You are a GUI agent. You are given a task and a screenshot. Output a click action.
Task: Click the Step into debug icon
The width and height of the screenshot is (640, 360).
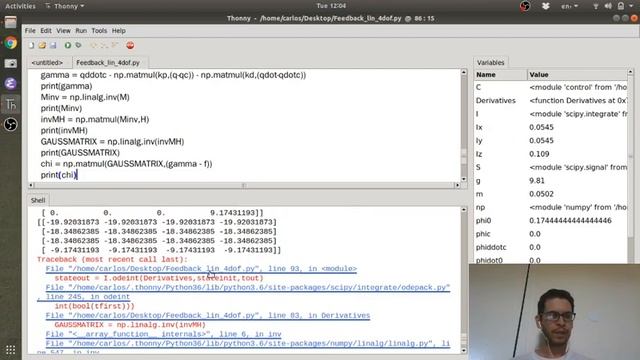(104, 45)
